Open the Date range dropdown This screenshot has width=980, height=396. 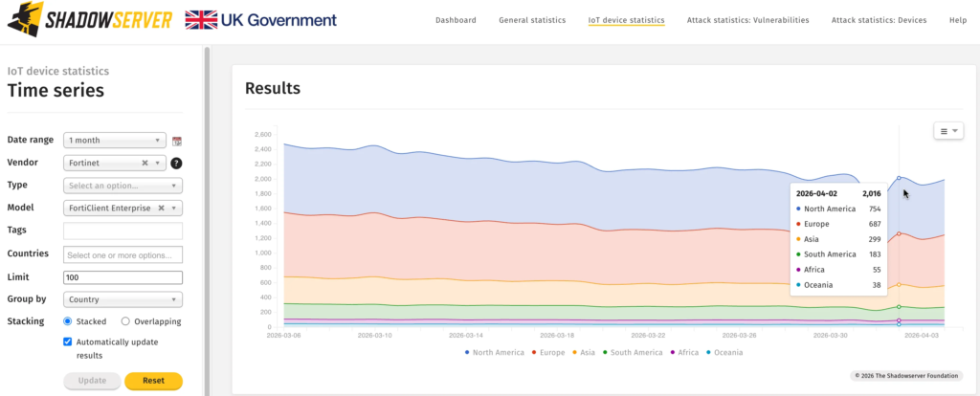click(115, 140)
